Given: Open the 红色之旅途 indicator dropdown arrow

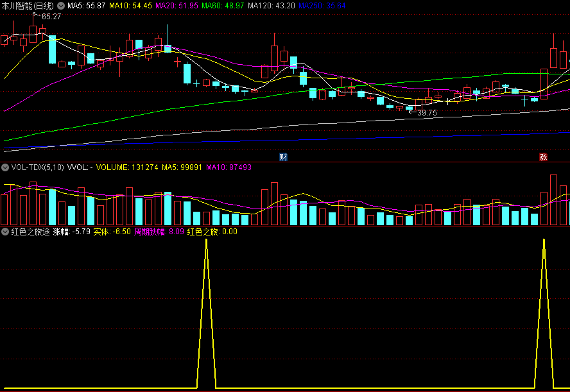Looking at the screenshot, I should click(5, 232).
